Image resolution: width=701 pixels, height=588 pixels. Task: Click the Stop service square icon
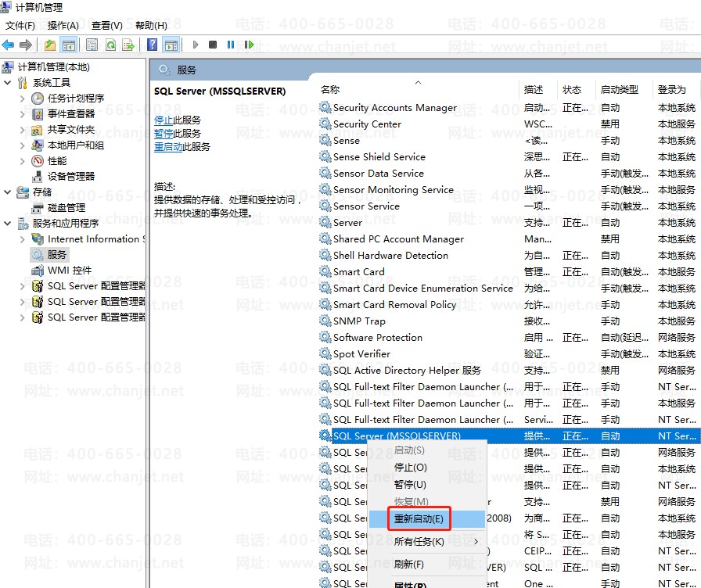(213, 45)
